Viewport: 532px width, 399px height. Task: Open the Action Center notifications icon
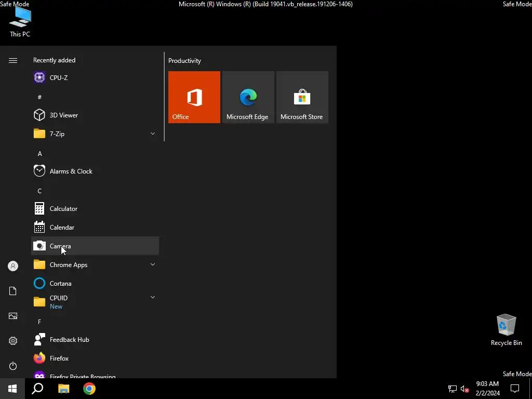point(515,389)
